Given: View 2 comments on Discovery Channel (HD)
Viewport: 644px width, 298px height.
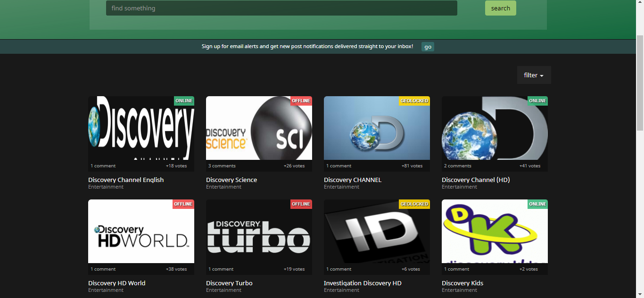Looking at the screenshot, I should pos(458,166).
